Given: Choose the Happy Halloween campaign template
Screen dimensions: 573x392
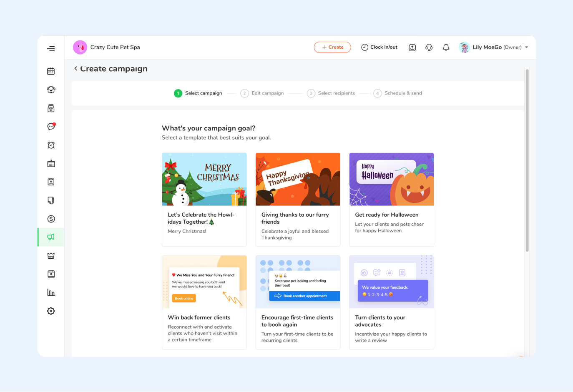Looking at the screenshot, I should coord(391,199).
